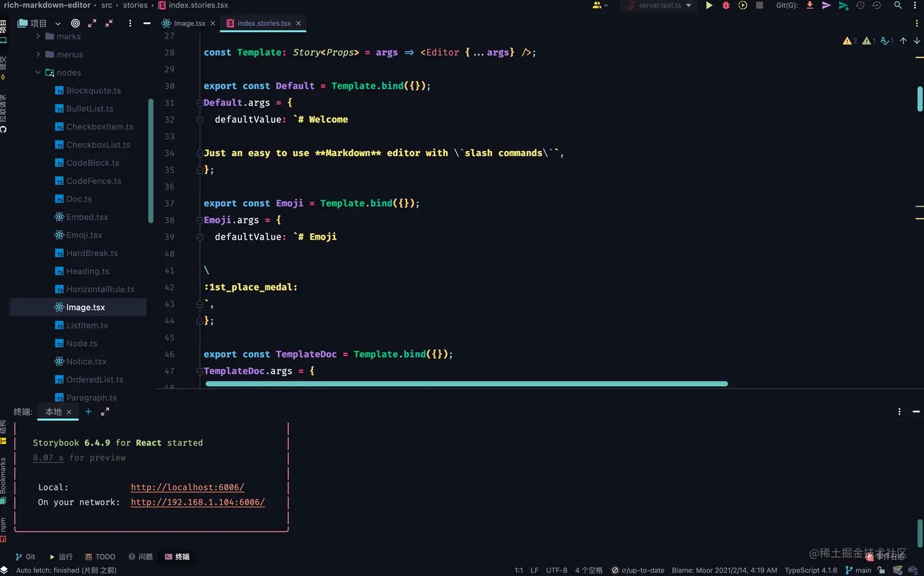
Task: Push commits with green arrow icon
Action: click(843, 6)
